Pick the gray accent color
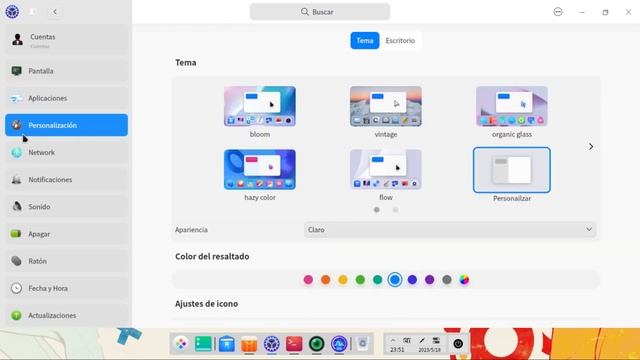This screenshot has height=360, width=640. (x=447, y=280)
